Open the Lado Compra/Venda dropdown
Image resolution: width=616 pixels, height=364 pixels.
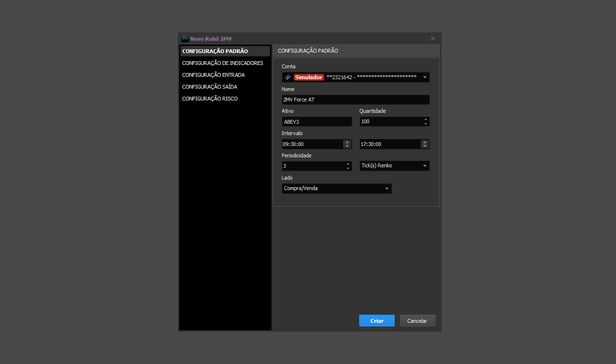click(387, 189)
